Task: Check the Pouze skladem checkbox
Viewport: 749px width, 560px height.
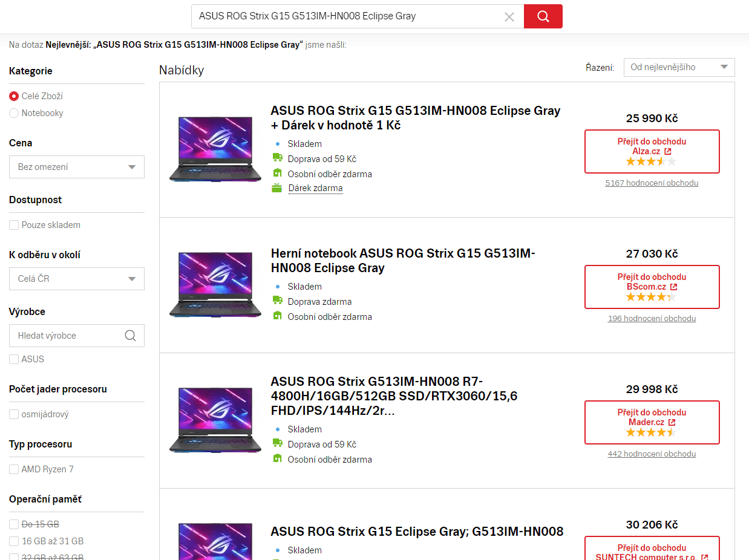Action: point(14,225)
